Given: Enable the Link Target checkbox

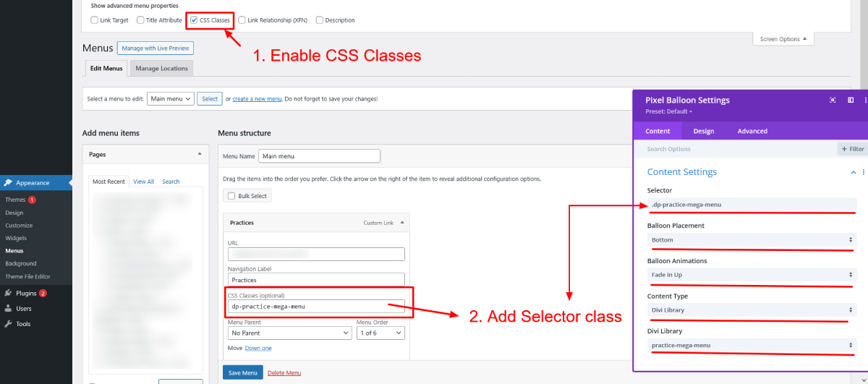Looking at the screenshot, I should [x=95, y=20].
